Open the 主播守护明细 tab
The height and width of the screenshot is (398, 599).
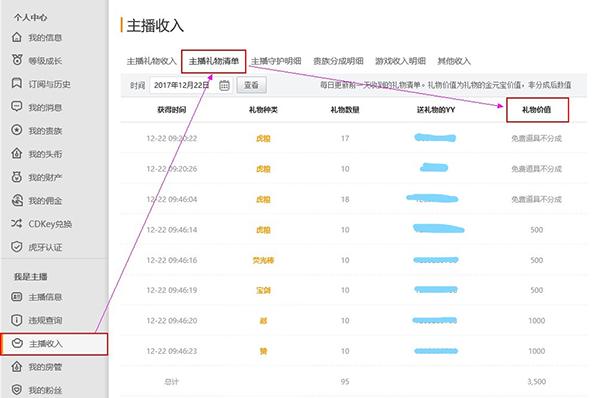coord(276,61)
